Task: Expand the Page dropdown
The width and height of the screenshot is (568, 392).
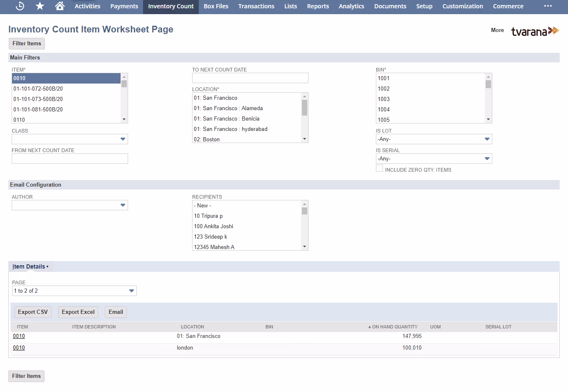Action: tap(131, 291)
